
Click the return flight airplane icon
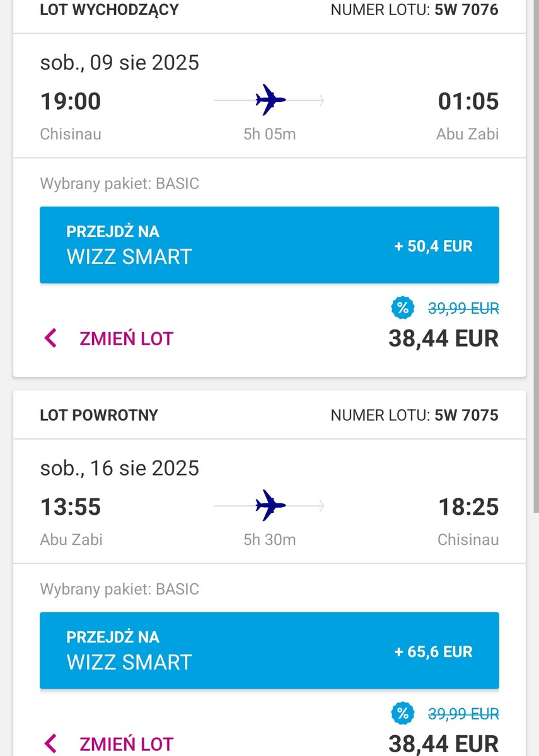coord(270,506)
